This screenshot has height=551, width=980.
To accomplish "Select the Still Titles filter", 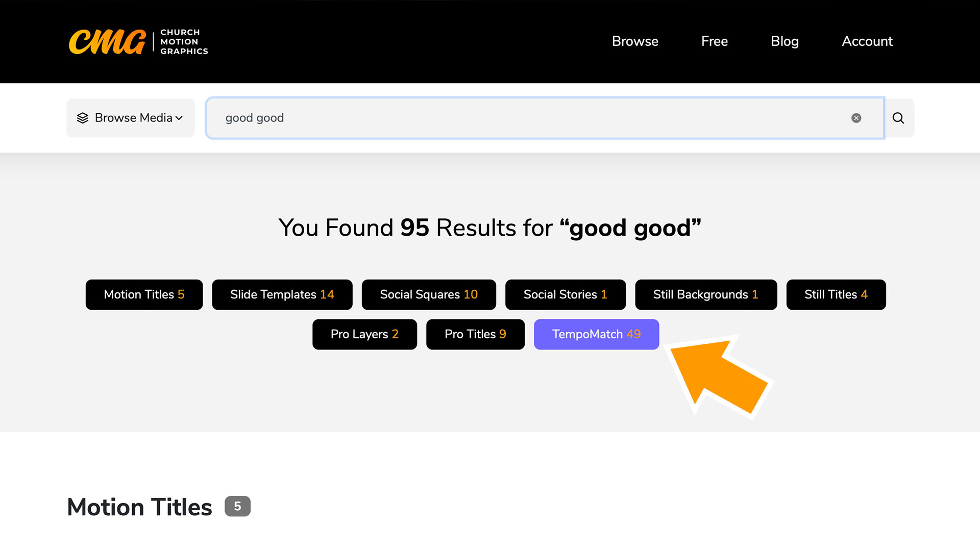I will click(836, 294).
